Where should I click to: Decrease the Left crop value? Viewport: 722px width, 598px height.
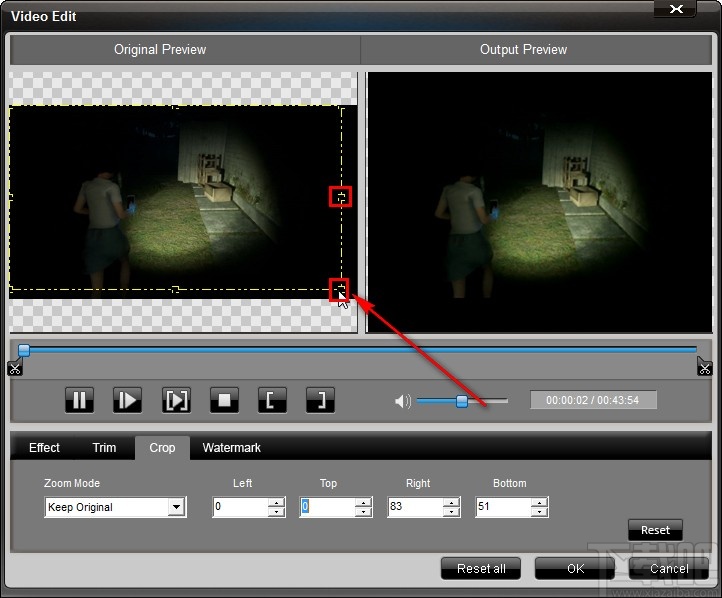276,512
